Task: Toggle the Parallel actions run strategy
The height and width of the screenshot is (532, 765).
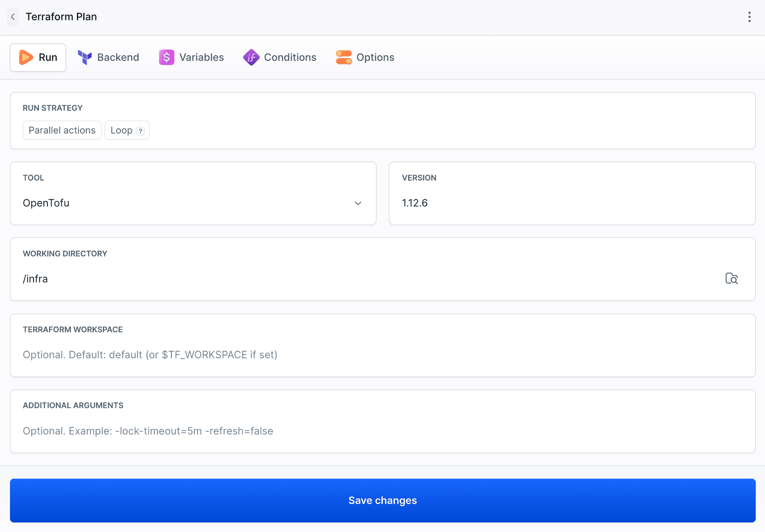Action: pos(62,130)
